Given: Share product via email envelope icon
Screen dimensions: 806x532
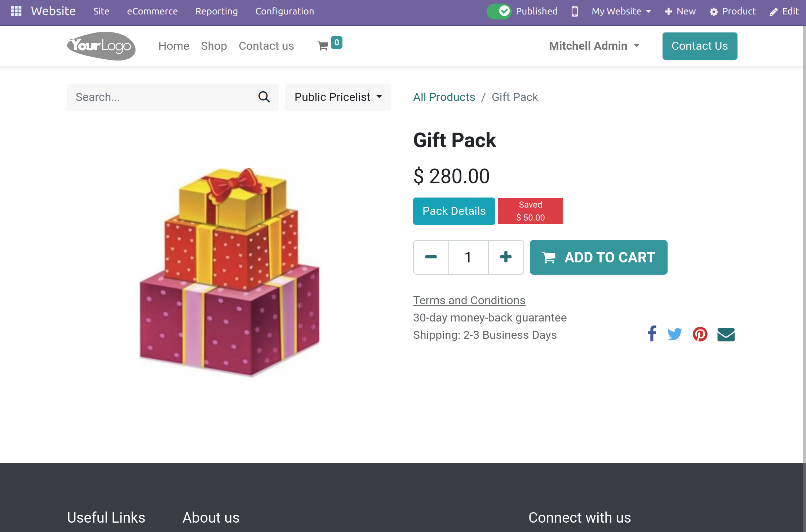Looking at the screenshot, I should (726, 334).
